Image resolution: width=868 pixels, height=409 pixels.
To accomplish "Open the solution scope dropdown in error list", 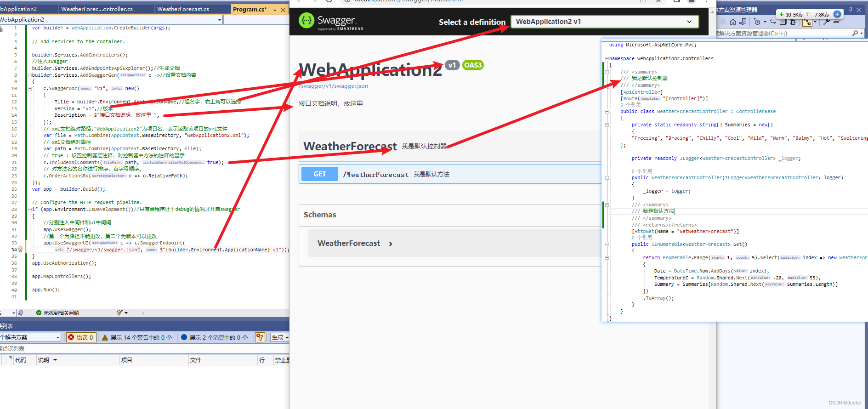I will [30, 337].
